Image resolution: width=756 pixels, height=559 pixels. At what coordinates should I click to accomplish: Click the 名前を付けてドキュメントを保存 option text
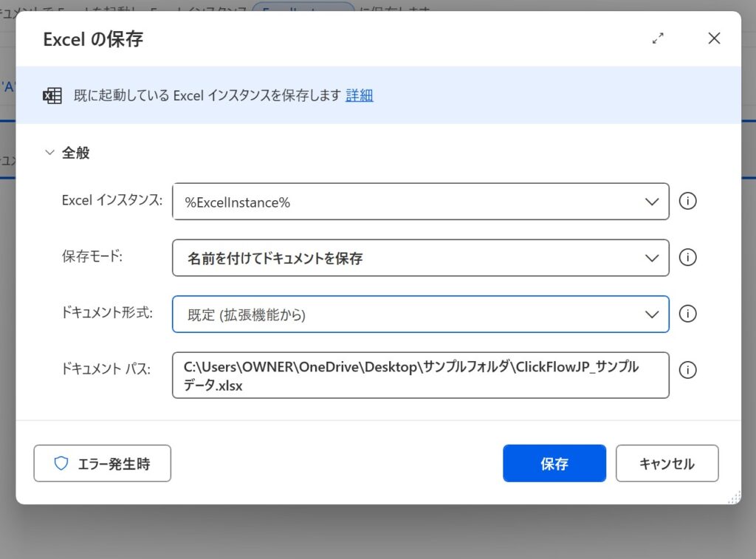click(x=275, y=258)
